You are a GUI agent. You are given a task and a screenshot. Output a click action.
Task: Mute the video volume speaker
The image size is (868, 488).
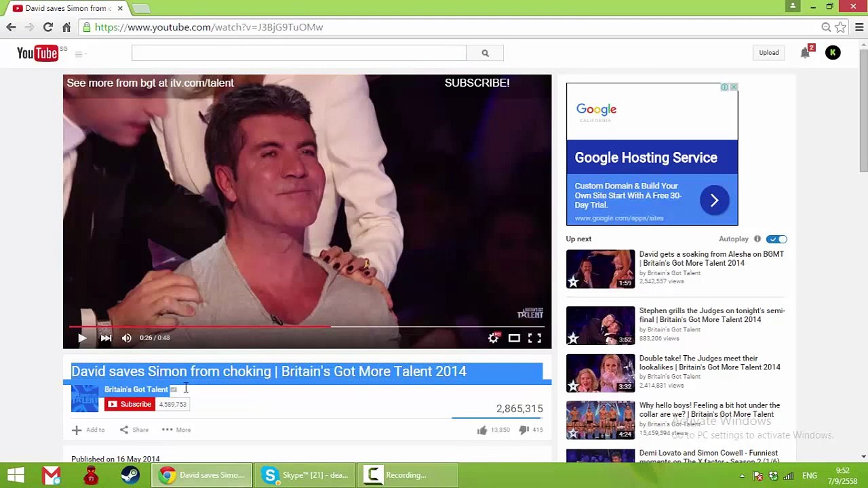pos(127,338)
